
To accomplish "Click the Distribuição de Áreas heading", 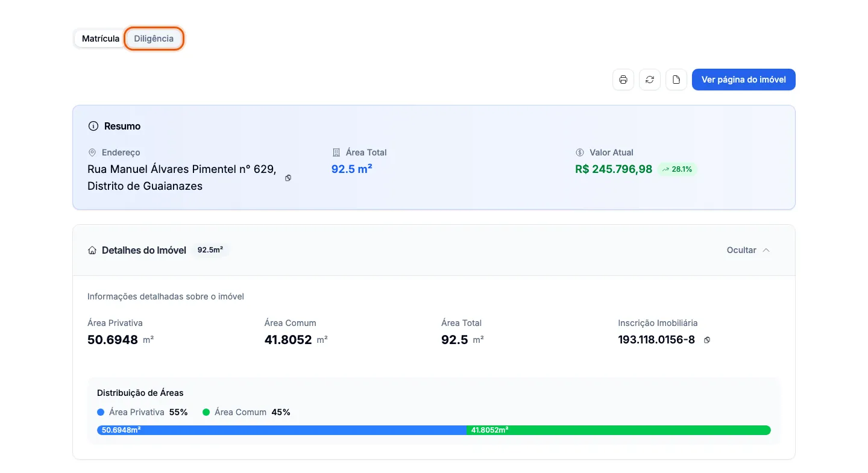I will [x=140, y=393].
